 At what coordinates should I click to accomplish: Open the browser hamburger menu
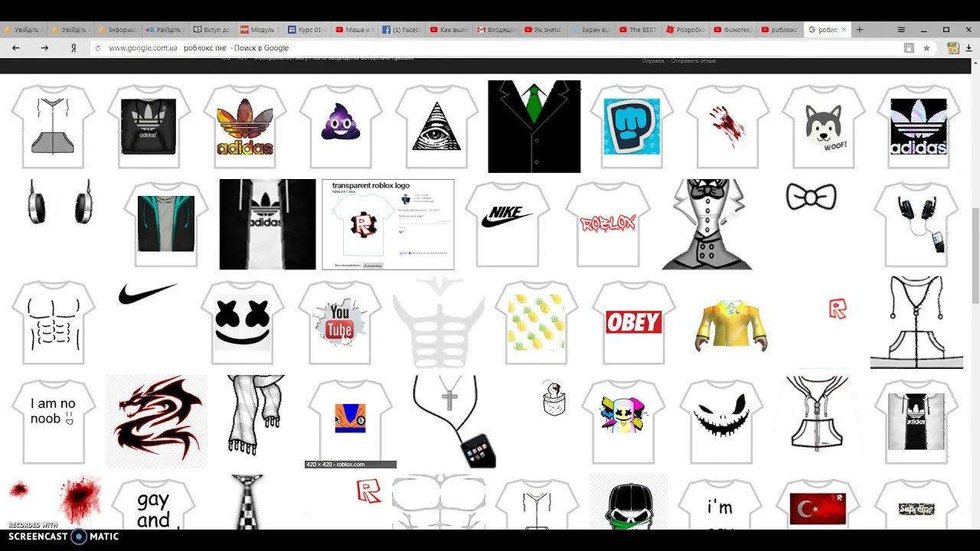click(x=901, y=30)
